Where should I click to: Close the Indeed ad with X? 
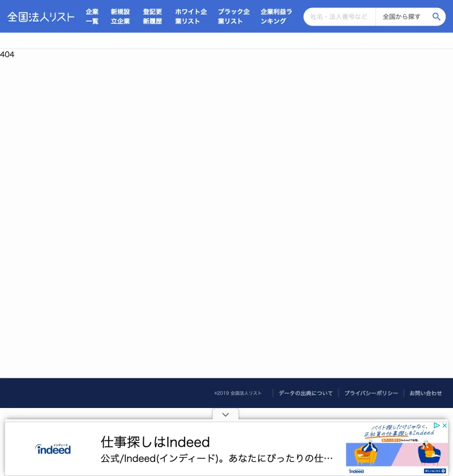(x=445, y=426)
